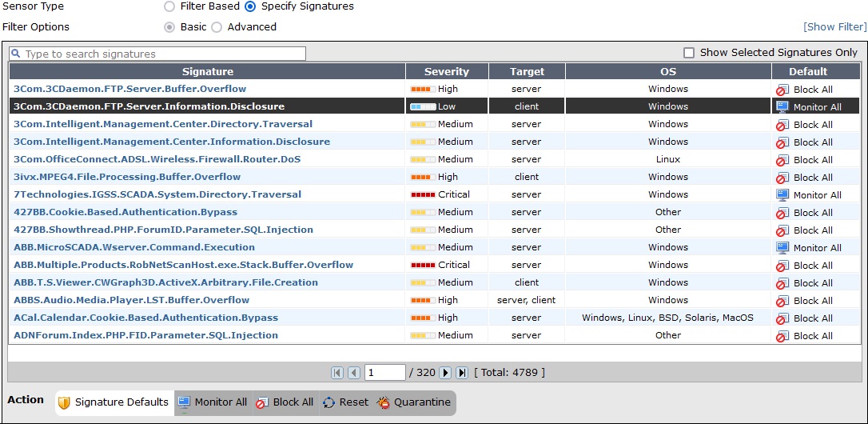Screen dimensions: 868x424
Task: Select the Filter Based radio button
Action: tap(169, 6)
